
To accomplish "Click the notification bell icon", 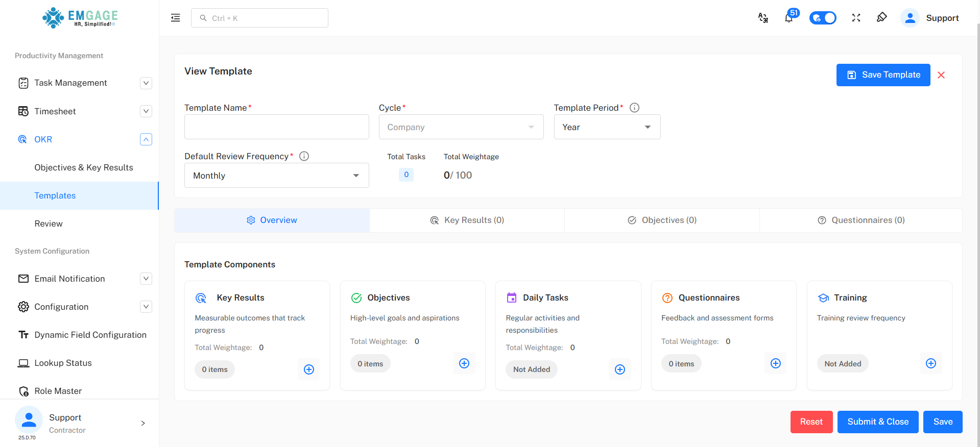I will [x=788, y=18].
